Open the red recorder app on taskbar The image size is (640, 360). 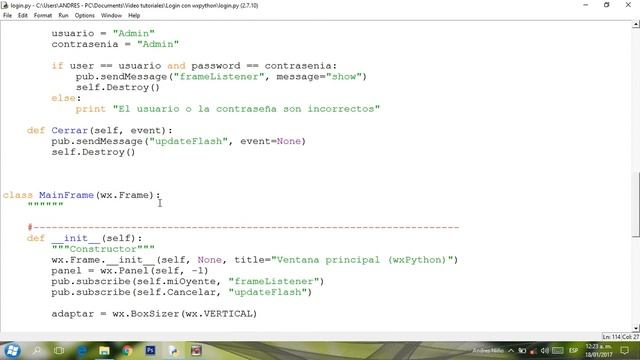[196, 351]
